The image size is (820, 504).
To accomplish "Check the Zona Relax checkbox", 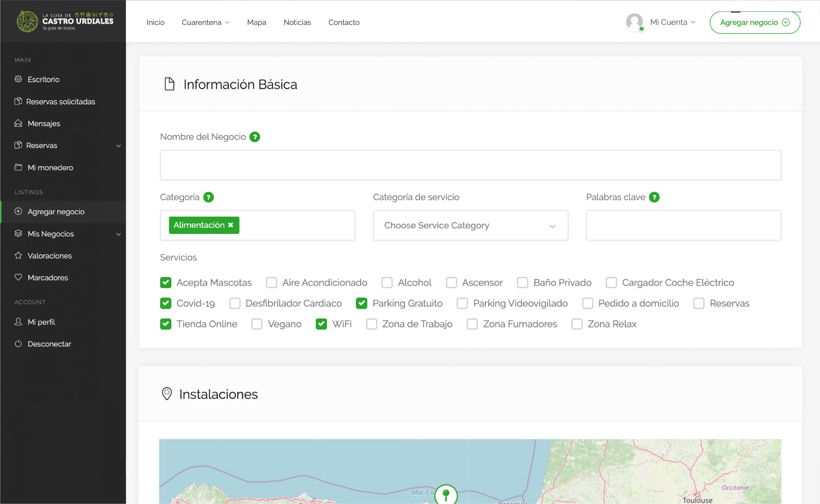I will click(577, 324).
